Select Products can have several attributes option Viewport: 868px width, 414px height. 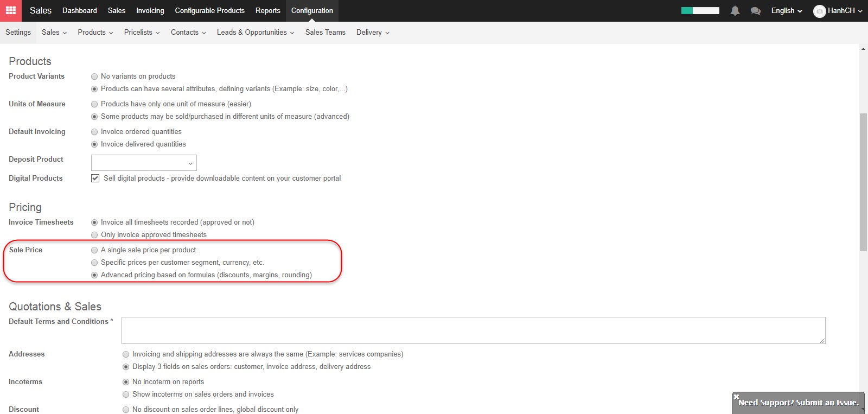(94, 89)
